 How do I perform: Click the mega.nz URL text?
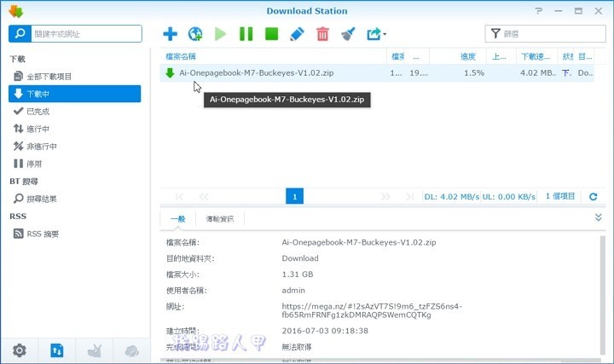tap(372, 310)
